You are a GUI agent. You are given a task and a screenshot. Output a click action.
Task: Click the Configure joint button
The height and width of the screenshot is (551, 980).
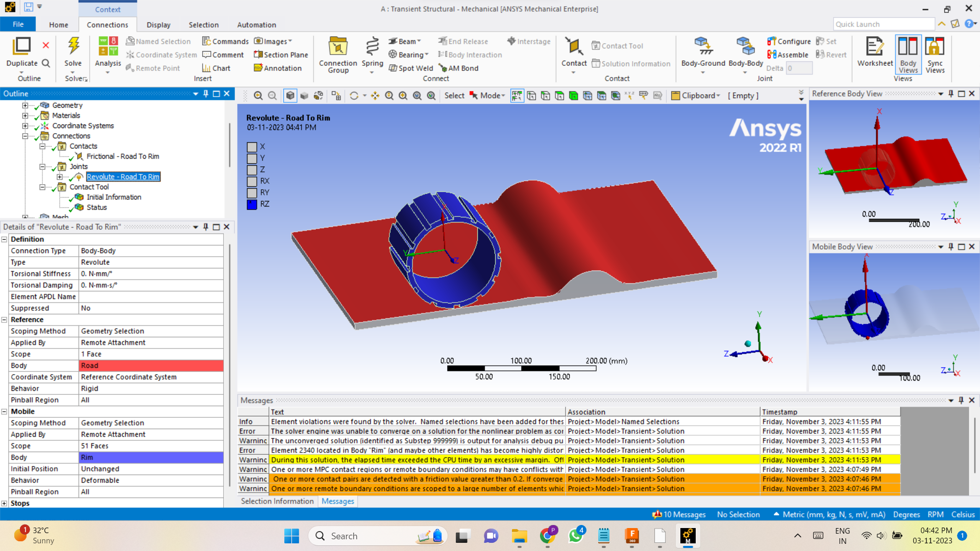click(x=789, y=41)
